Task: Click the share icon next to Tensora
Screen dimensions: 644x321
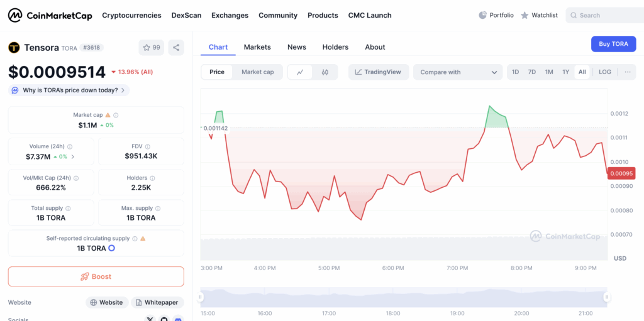Action: tap(176, 47)
